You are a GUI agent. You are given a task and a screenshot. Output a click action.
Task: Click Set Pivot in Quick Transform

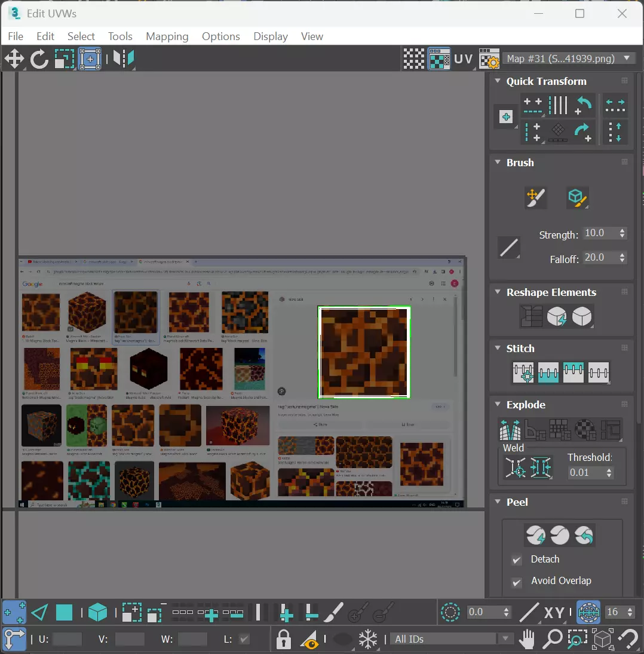tap(506, 117)
